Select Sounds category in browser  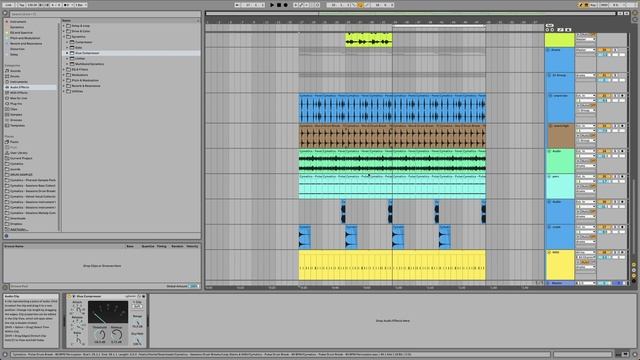point(15,71)
